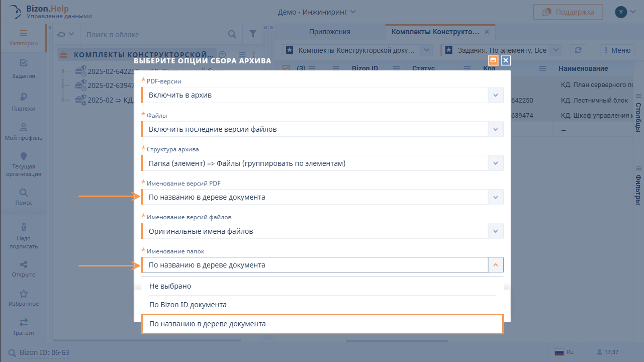Image resolution: width=644 pixels, height=362 pixels.
Task: Choose the 'Не выбрано' option
Action: coord(322,286)
